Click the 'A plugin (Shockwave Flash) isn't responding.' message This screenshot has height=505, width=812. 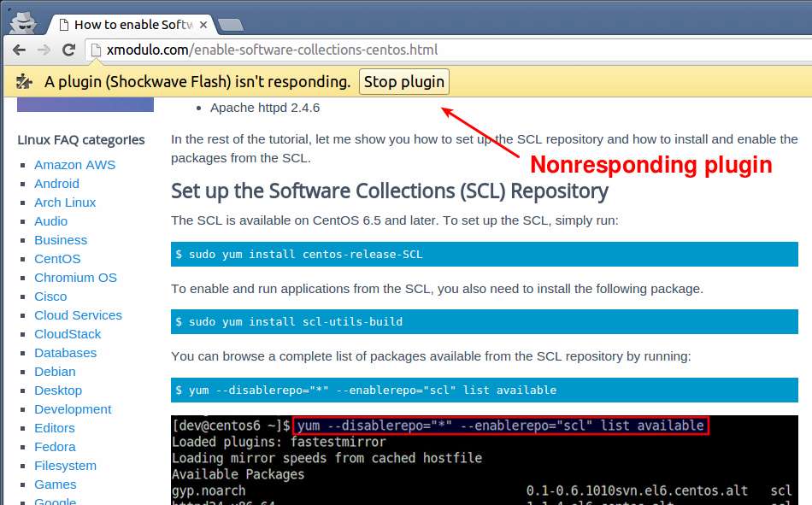pos(197,82)
